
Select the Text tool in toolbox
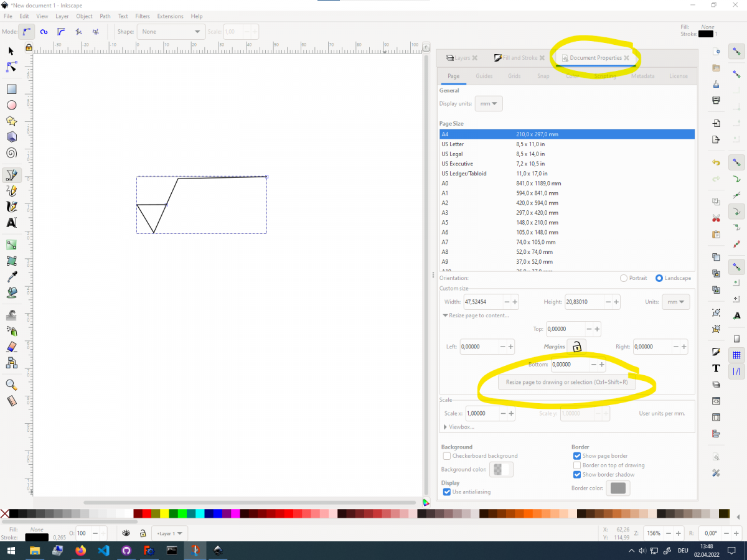tap(11, 223)
